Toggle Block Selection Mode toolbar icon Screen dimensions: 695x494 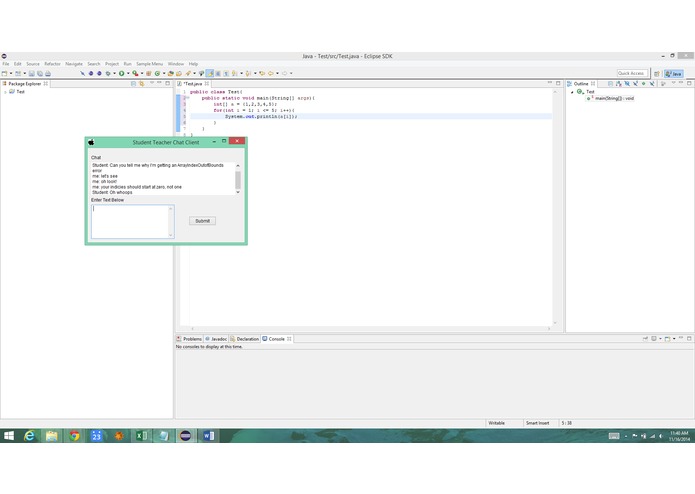pos(218,74)
